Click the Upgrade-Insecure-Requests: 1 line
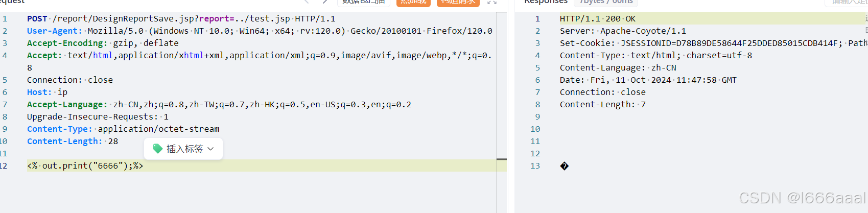The height and width of the screenshot is (213, 868). coord(98,117)
